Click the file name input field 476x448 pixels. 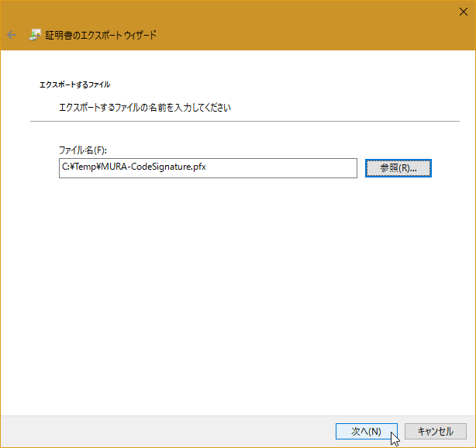[x=208, y=168]
